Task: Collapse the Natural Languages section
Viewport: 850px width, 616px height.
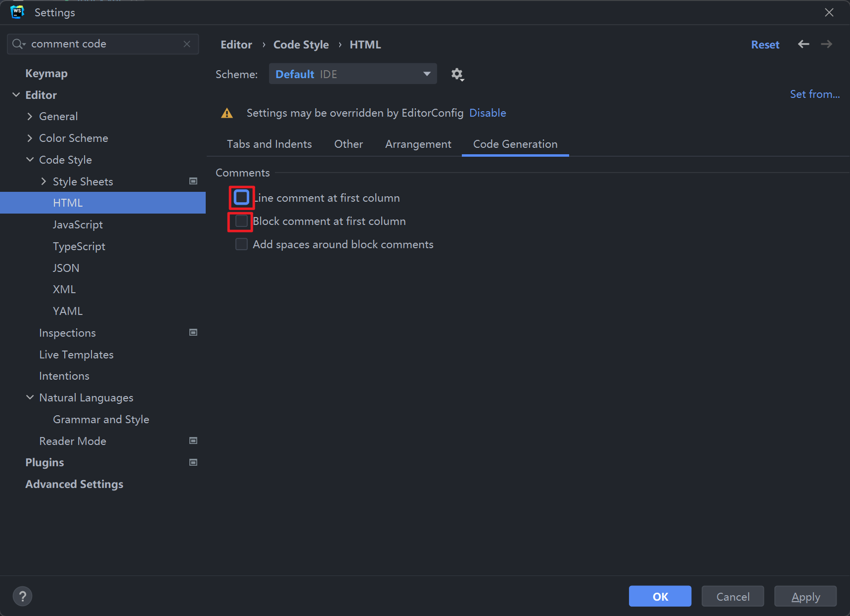Action: click(30, 398)
